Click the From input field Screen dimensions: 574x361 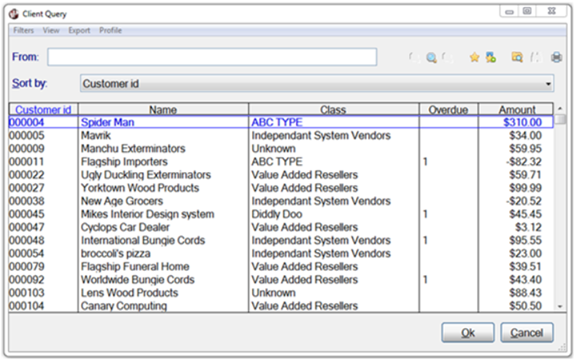pos(212,57)
